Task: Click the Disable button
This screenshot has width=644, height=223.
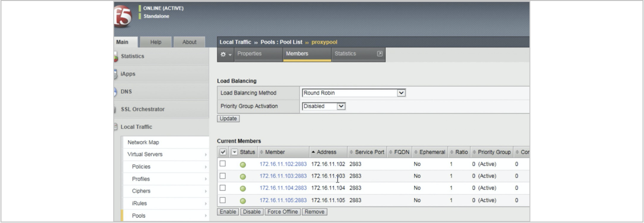Action: point(251,212)
